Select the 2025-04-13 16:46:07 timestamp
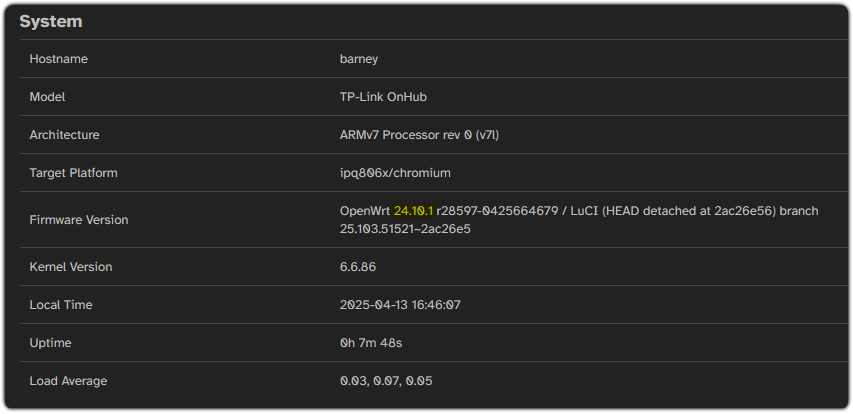Image resolution: width=853 pixels, height=414 pixels. [x=400, y=305]
